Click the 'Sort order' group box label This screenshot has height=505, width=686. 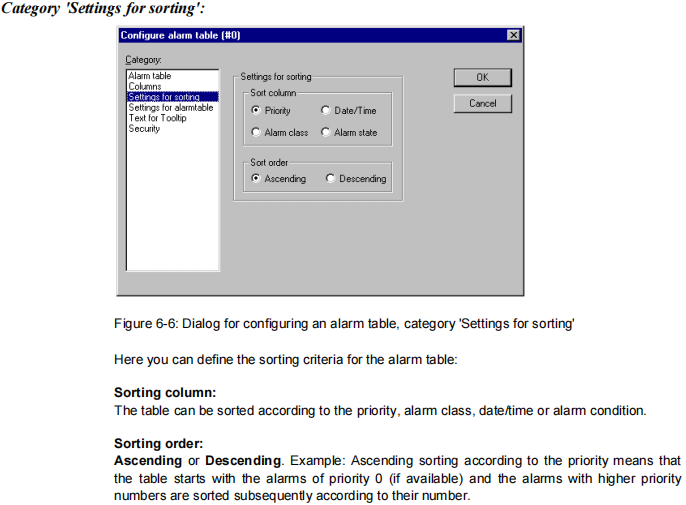(x=270, y=161)
